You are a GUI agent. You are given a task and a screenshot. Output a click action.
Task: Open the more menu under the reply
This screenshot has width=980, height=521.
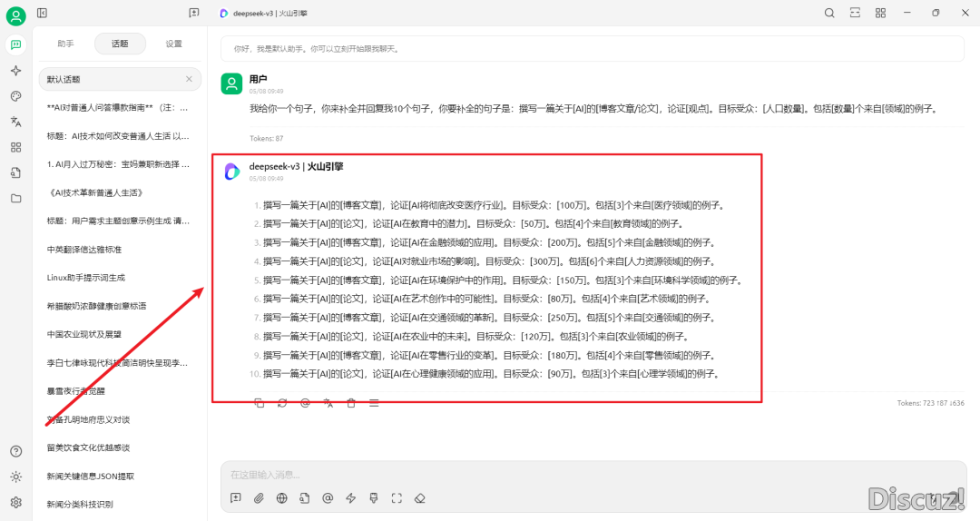(374, 402)
